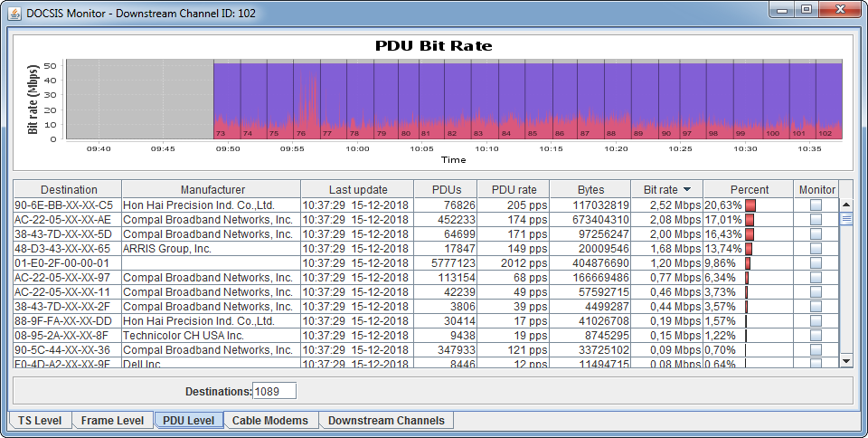Sort by the Bit rate column header
The width and height of the screenshot is (868, 438).
pos(667,189)
